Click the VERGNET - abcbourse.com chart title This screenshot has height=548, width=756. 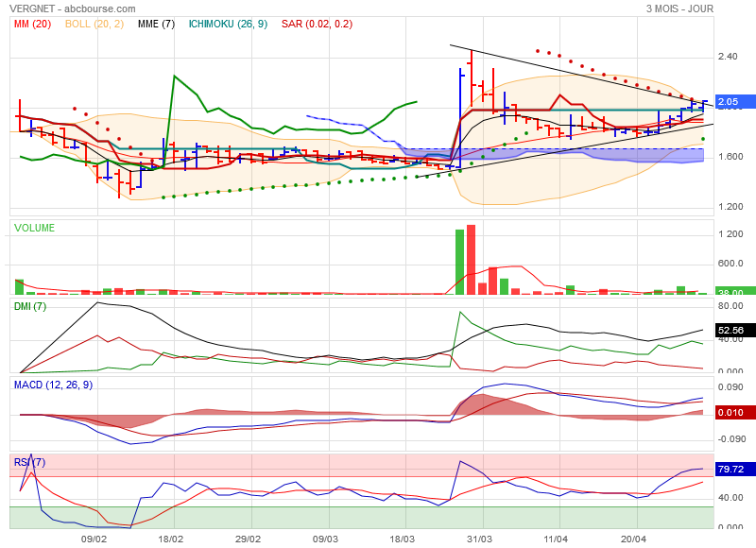[73, 9]
